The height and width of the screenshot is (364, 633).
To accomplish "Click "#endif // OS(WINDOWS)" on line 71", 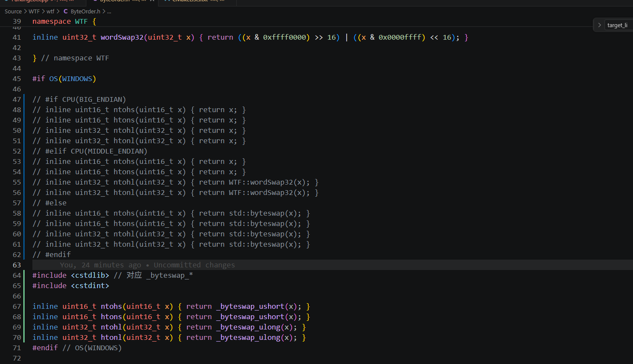I will (77, 348).
